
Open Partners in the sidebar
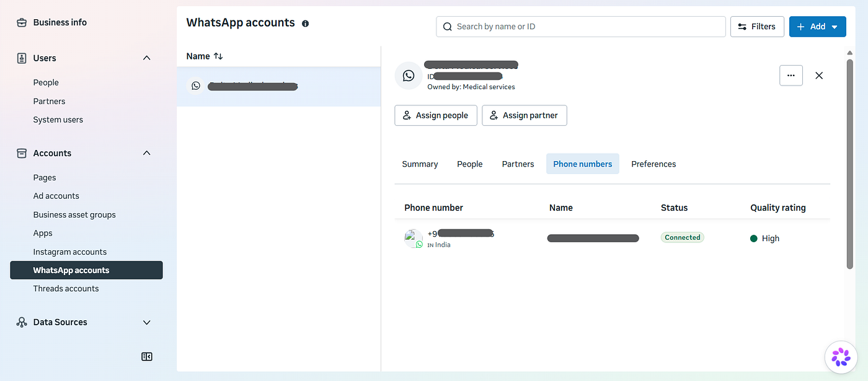(x=49, y=101)
